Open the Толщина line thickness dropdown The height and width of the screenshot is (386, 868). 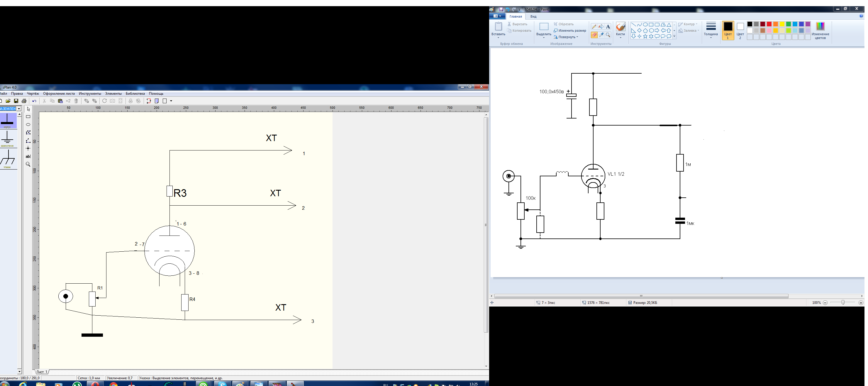(711, 30)
